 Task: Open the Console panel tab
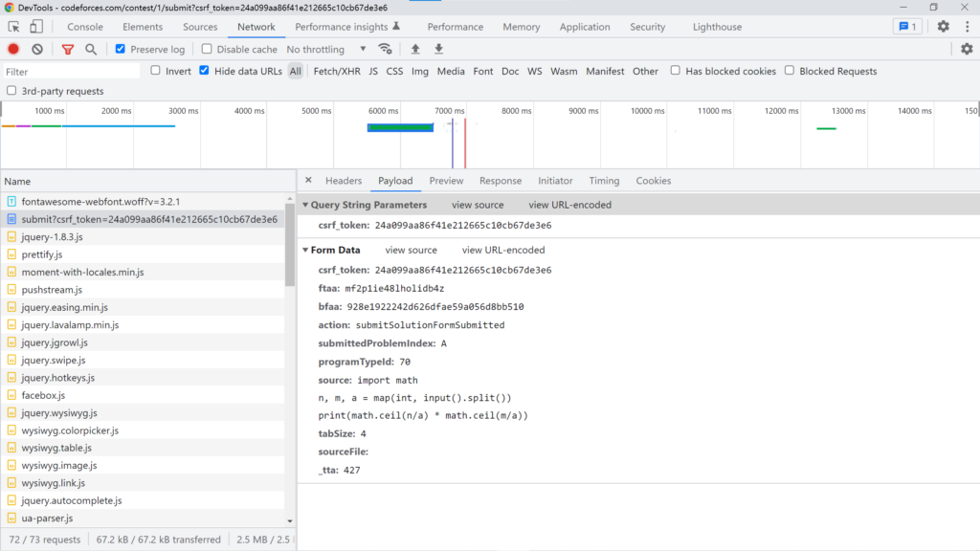click(x=85, y=27)
